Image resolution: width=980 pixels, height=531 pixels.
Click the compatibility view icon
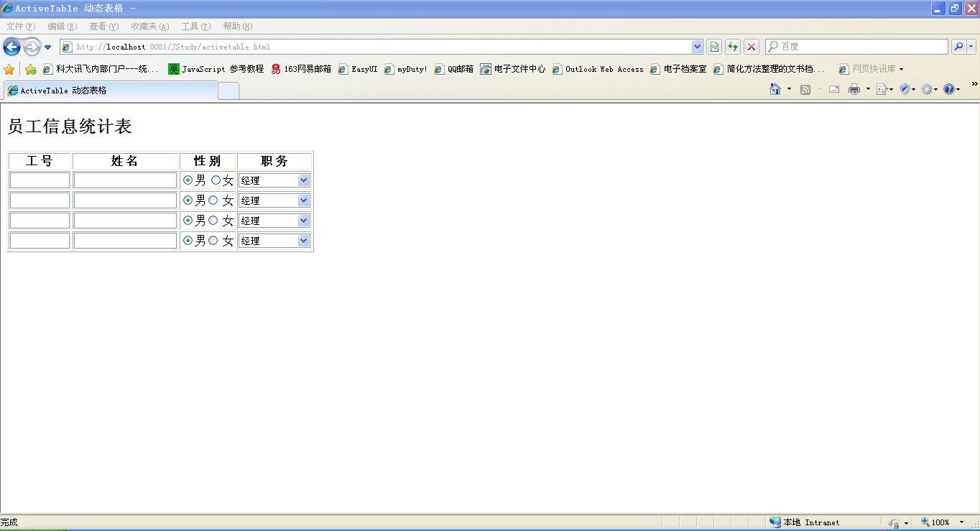(714, 47)
